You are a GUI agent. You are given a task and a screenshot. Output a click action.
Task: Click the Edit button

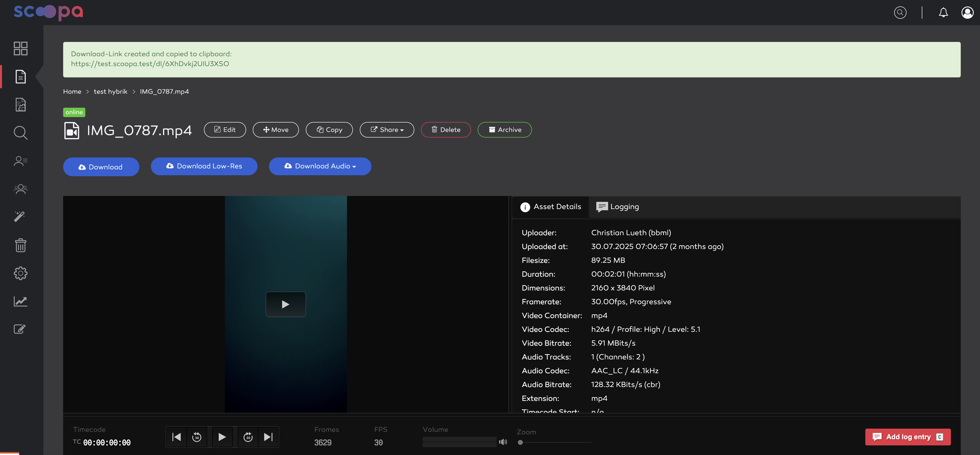point(225,130)
